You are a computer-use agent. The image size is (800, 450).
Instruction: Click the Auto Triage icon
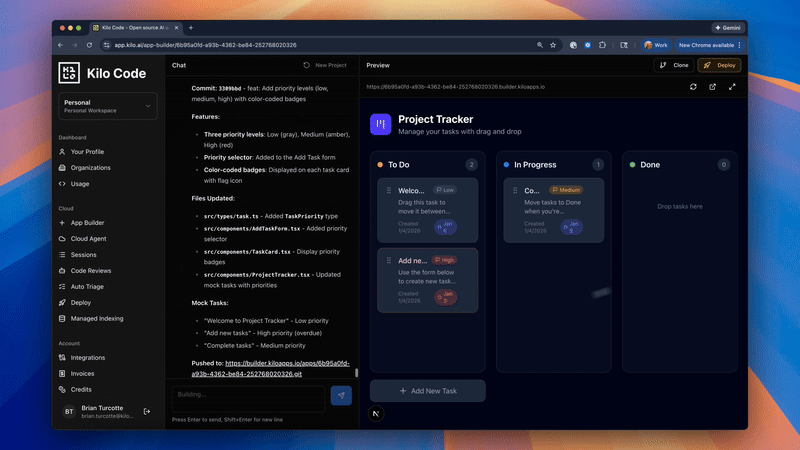62,286
